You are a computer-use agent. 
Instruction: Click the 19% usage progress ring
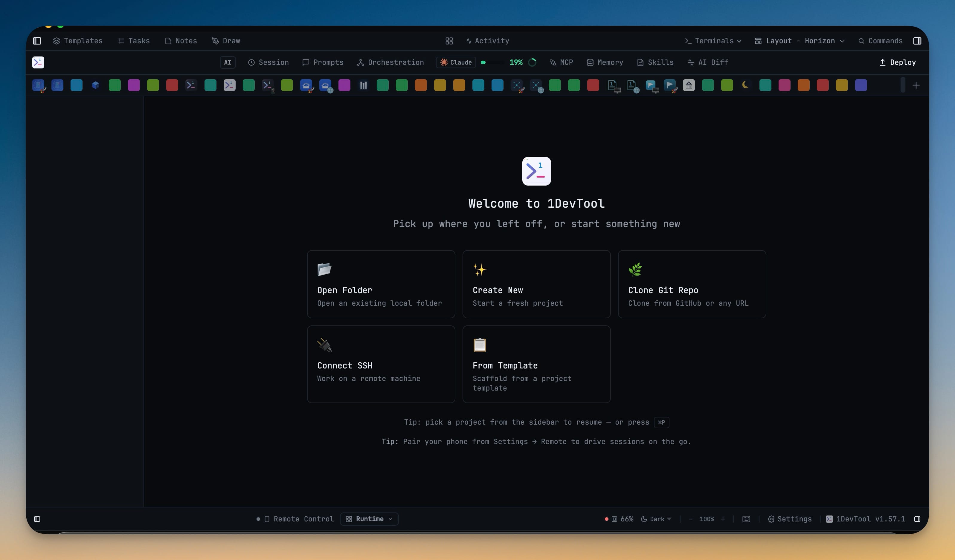pos(532,62)
